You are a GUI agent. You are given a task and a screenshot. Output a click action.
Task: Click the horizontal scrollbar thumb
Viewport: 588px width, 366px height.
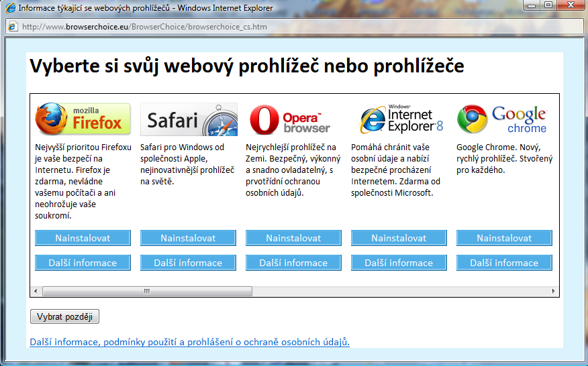[148, 291]
